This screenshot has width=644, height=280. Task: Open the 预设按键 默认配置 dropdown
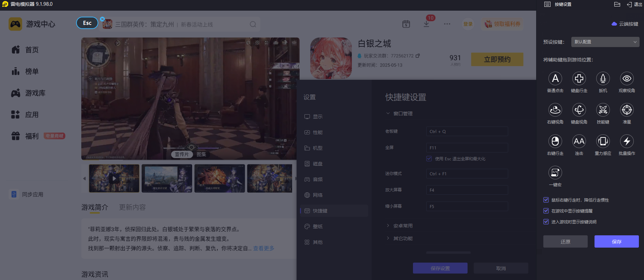tap(605, 42)
